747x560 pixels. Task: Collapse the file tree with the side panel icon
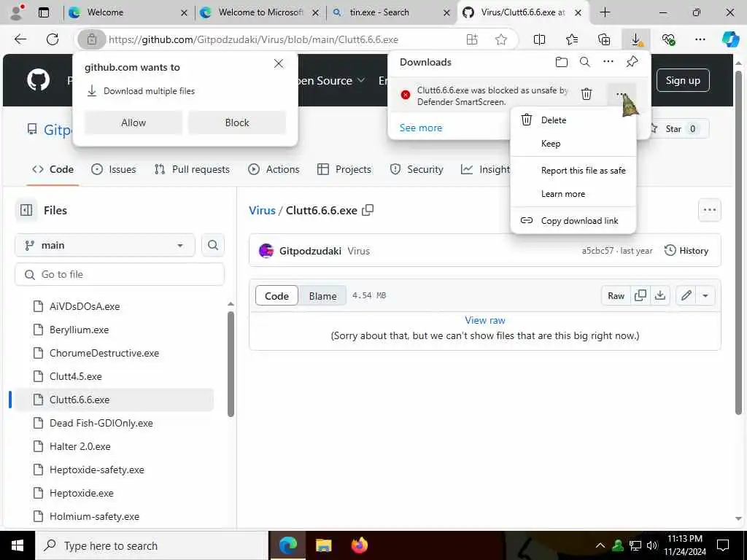[x=26, y=210]
